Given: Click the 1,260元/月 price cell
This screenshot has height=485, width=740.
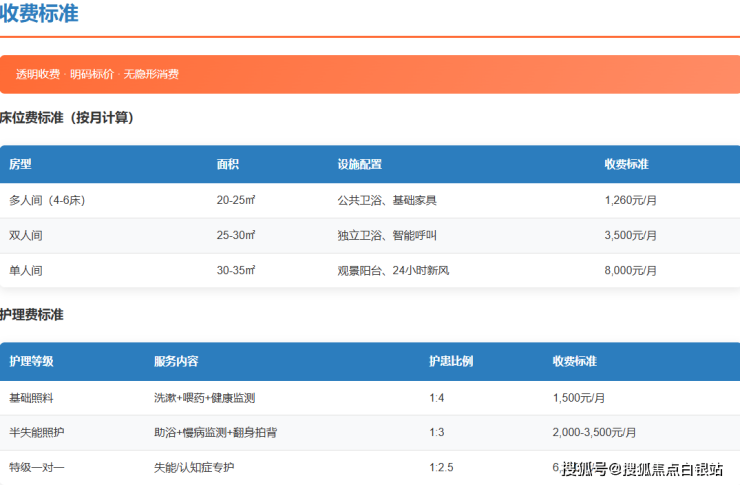Looking at the screenshot, I should (630, 200).
